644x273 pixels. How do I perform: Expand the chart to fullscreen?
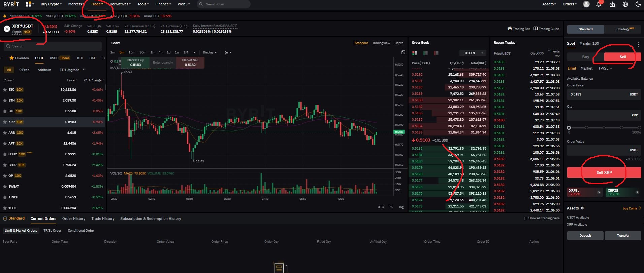(x=403, y=52)
